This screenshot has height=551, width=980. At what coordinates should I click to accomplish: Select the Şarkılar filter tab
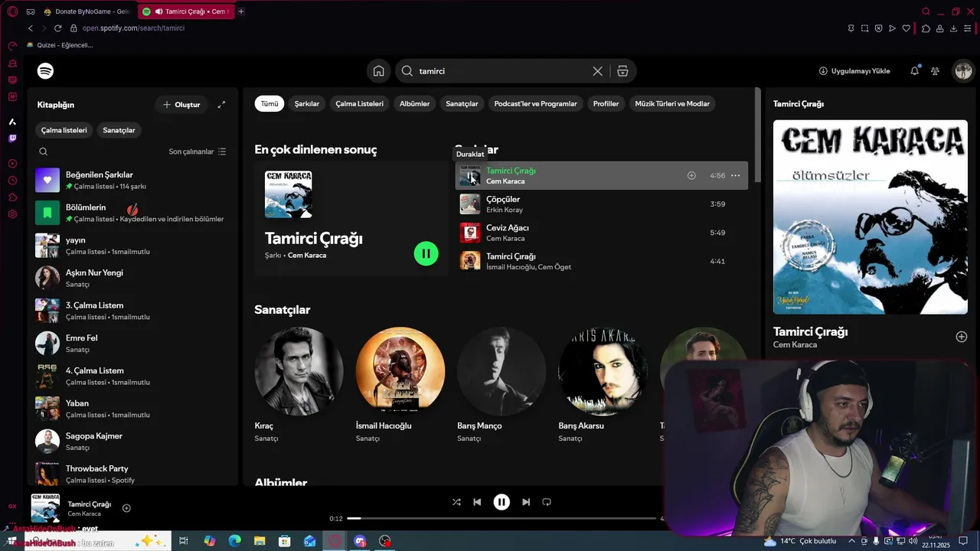pos(307,104)
